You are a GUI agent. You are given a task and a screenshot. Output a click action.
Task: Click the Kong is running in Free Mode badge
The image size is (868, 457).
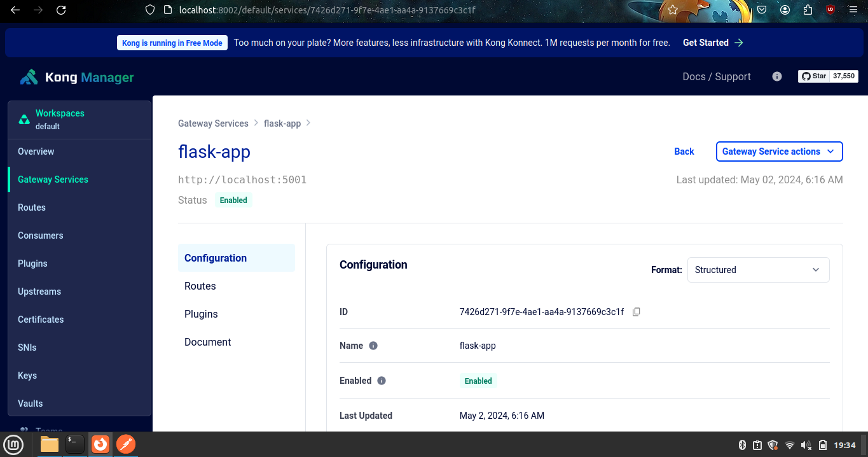click(x=172, y=43)
